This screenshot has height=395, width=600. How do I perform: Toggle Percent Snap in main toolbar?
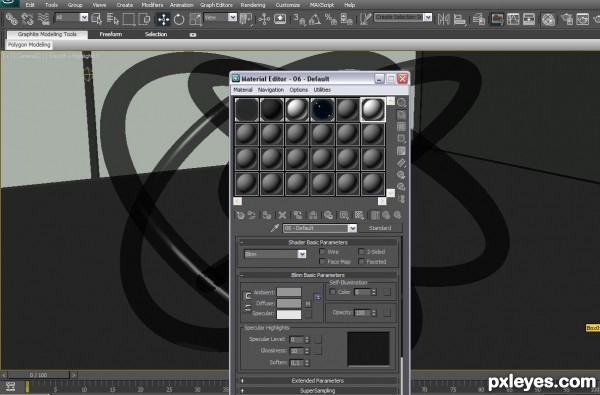click(x=331, y=19)
